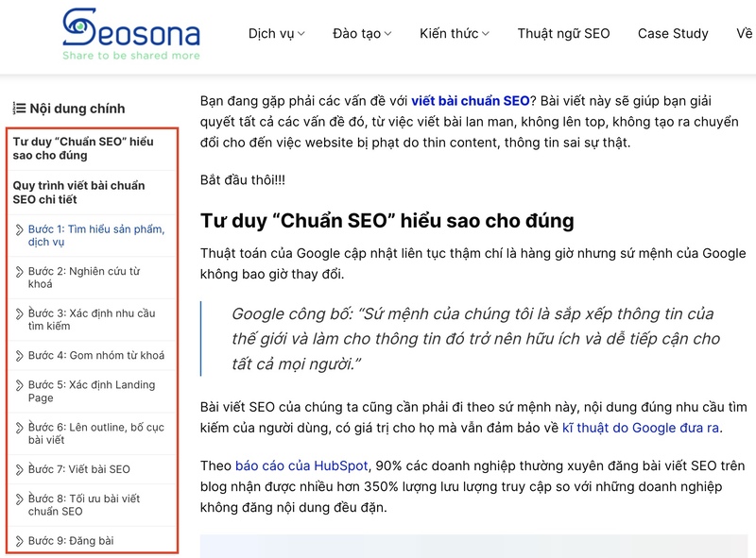Click the table of contents list icon
Viewport: 756px width, 558px height.
point(19,109)
